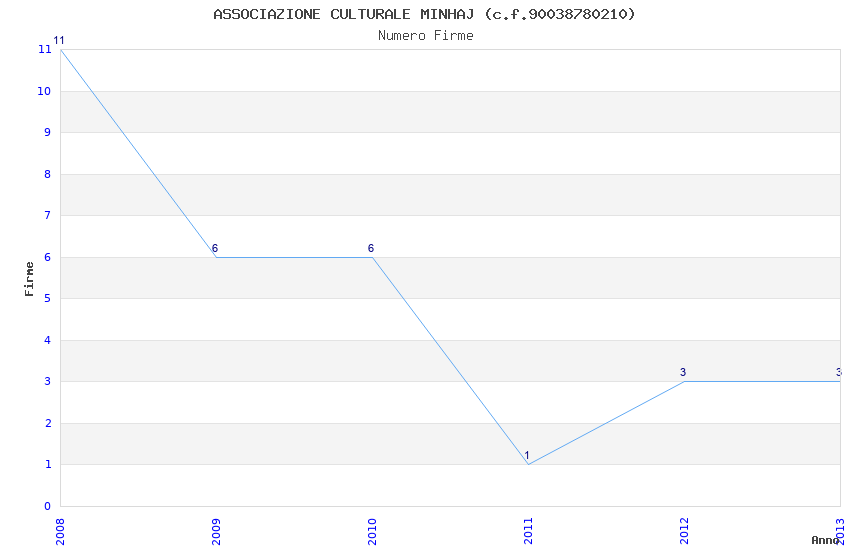Click the y-axis tick '2'
The image size is (850, 550).
(48, 423)
